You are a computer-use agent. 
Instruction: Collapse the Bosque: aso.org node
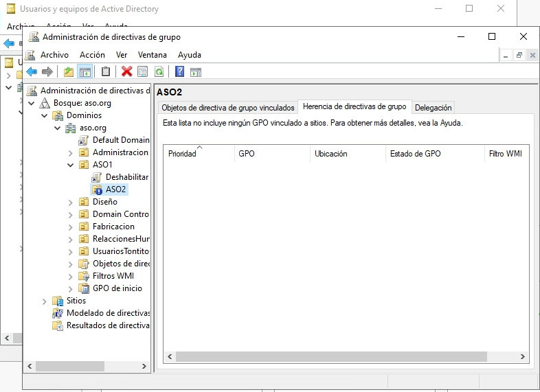point(32,103)
